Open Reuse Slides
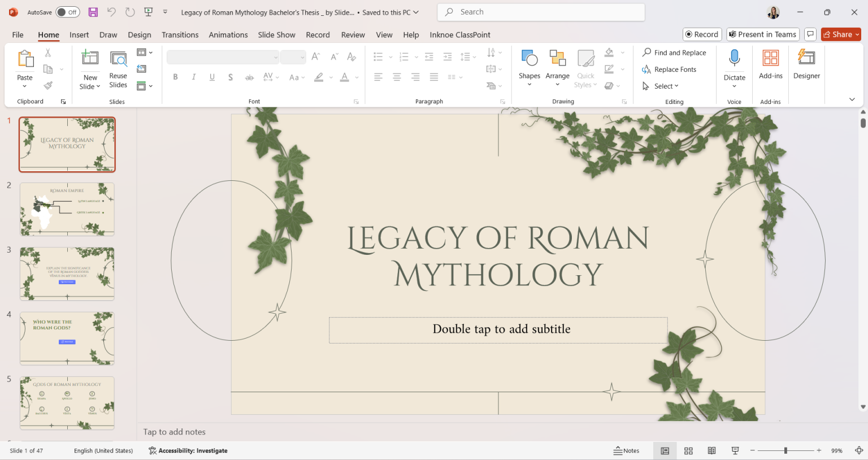This screenshot has height=460, width=868. (118, 70)
